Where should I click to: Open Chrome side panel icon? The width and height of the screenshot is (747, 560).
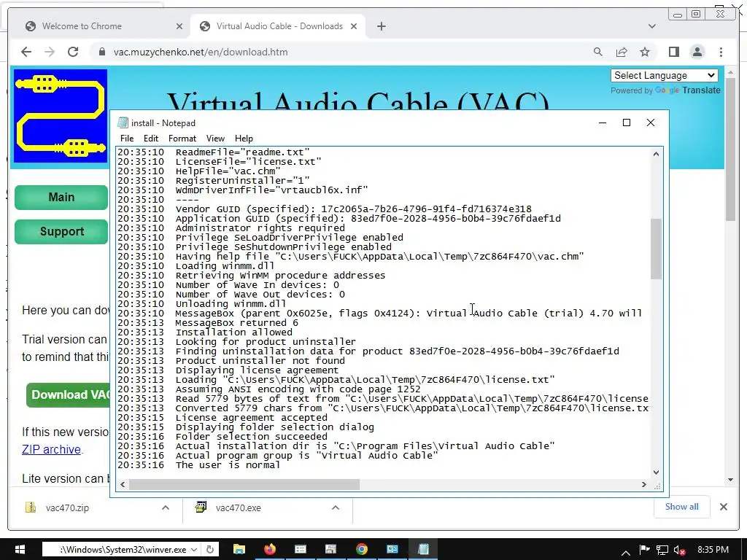(x=673, y=52)
